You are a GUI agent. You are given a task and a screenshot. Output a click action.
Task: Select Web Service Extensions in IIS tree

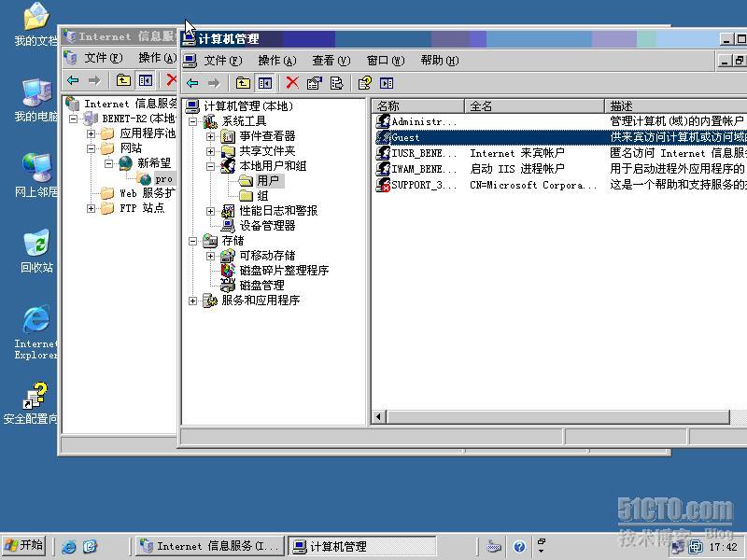click(x=148, y=193)
